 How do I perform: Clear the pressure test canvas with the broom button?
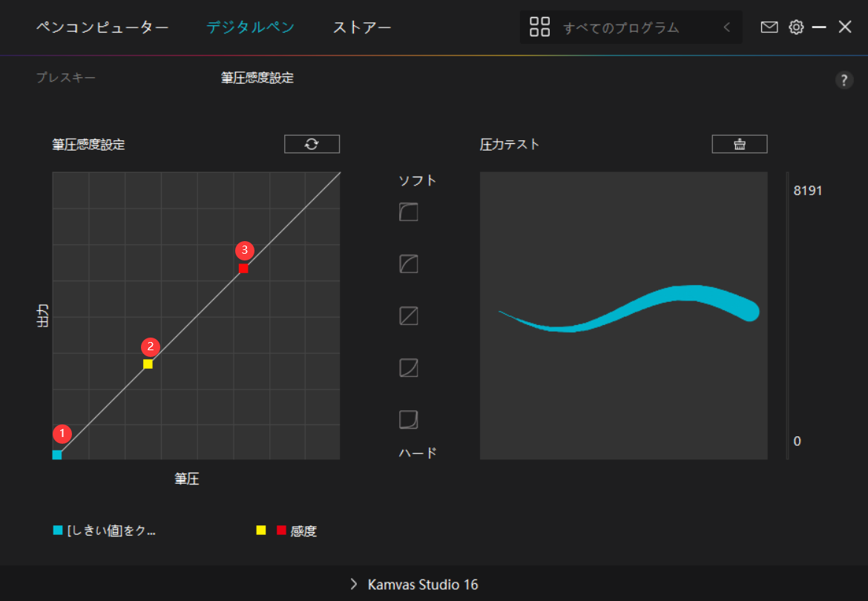(740, 144)
